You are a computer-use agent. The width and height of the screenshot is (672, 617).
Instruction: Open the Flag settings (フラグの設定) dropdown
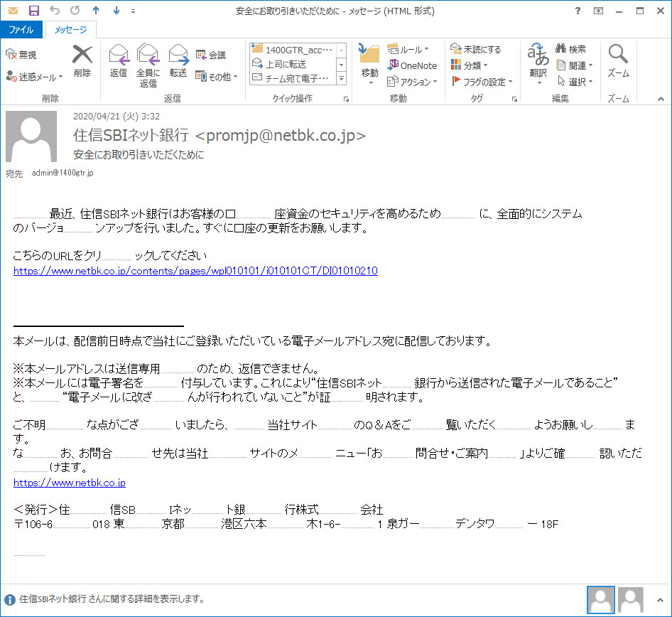click(482, 82)
